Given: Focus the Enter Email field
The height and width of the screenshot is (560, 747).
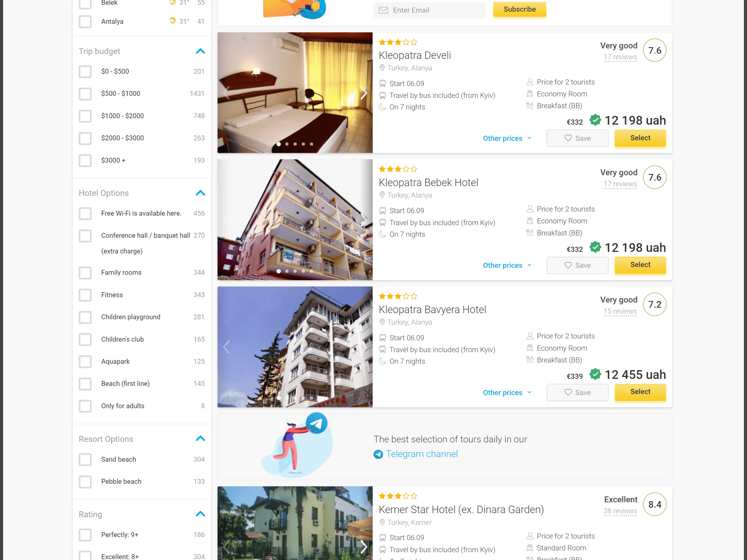Looking at the screenshot, I should [430, 10].
